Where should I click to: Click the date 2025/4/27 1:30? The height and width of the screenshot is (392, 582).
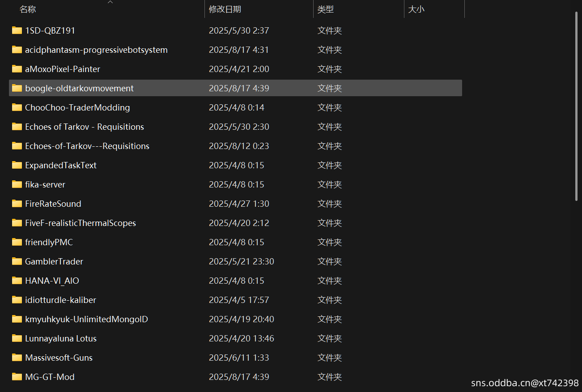(239, 204)
